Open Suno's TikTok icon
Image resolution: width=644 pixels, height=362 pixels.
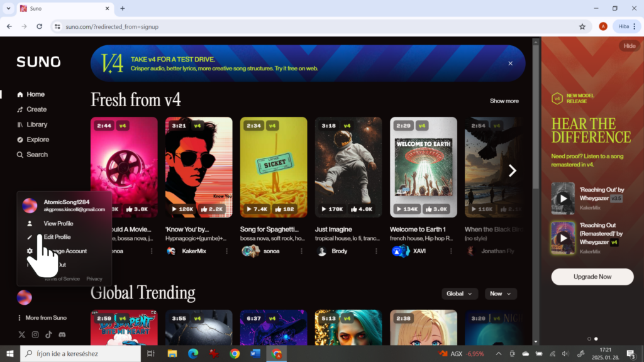48,335
